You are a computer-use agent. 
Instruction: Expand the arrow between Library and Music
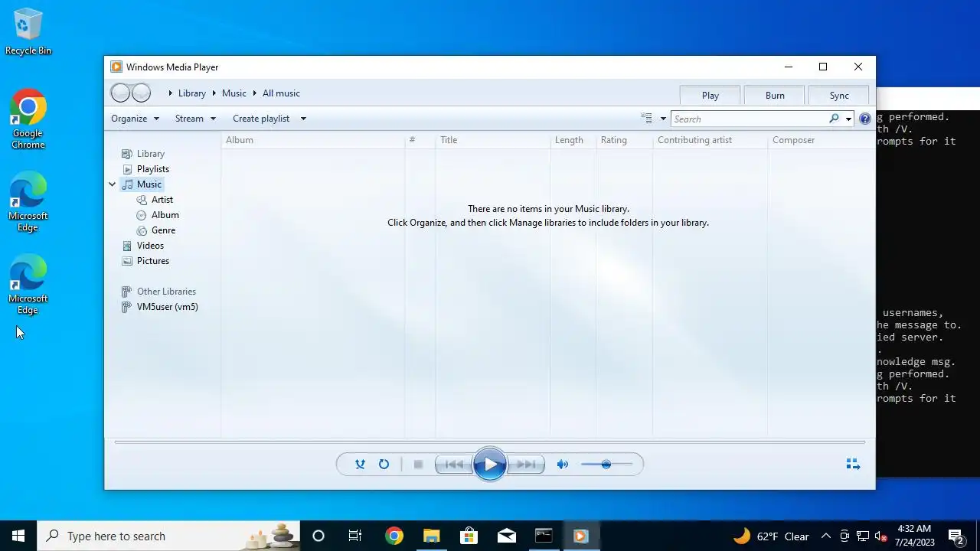[x=214, y=93]
